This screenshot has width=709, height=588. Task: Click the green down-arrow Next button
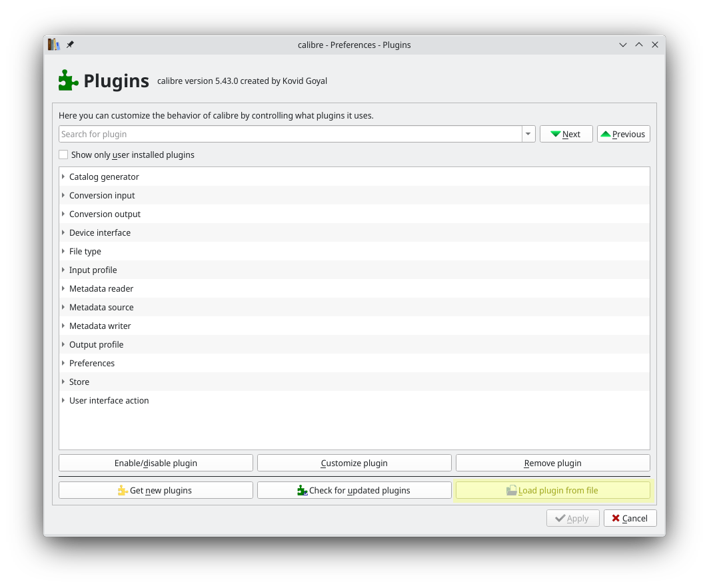pos(566,134)
